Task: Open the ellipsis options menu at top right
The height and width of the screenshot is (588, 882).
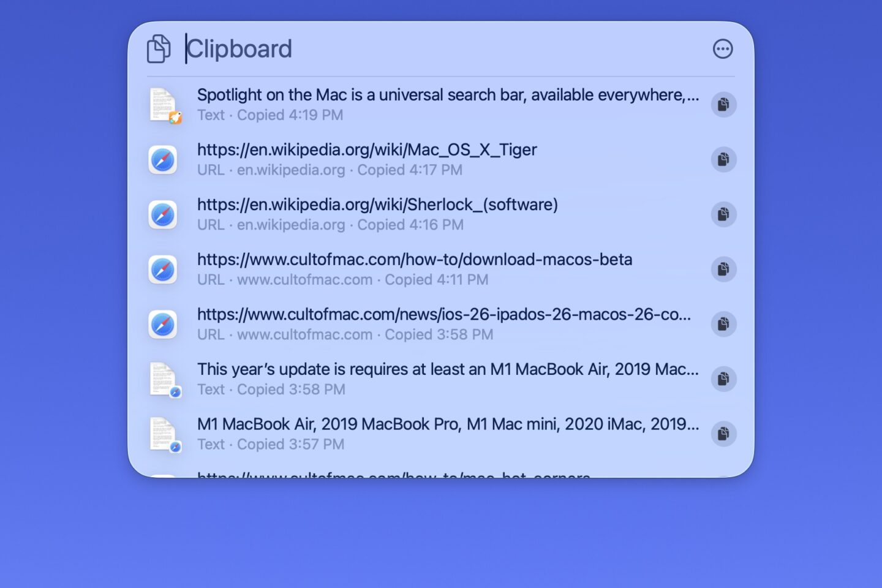Action: pos(723,49)
